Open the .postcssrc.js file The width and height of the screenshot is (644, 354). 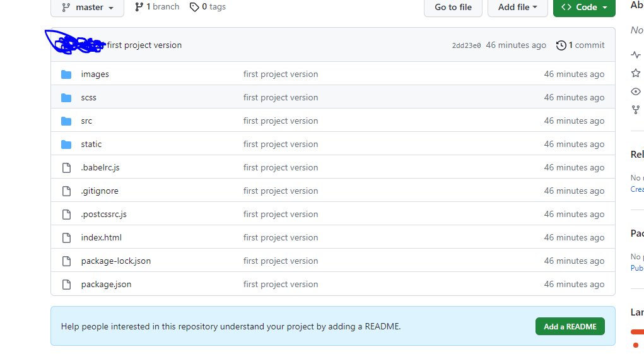(104, 215)
